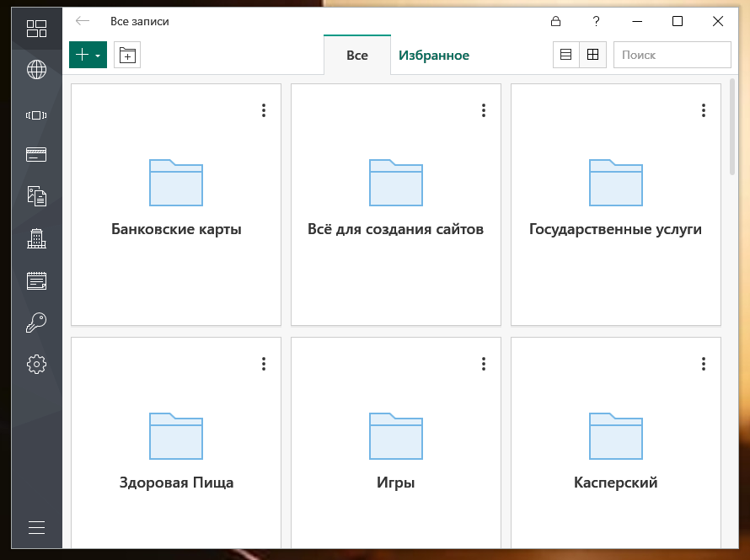750x560 pixels.
Task: Select the Все tab
Action: click(x=357, y=56)
